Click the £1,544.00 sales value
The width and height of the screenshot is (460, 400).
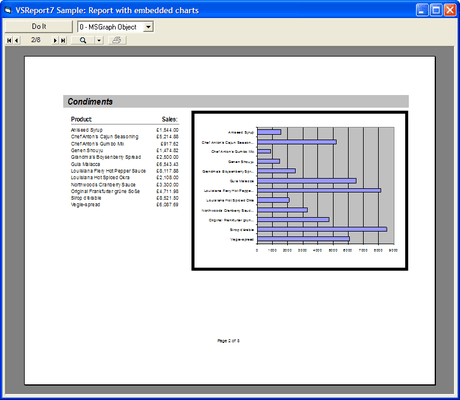[167, 130]
